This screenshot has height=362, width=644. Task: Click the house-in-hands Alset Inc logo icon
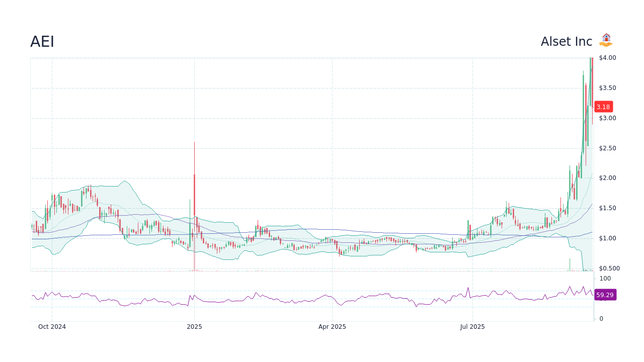(x=606, y=40)
